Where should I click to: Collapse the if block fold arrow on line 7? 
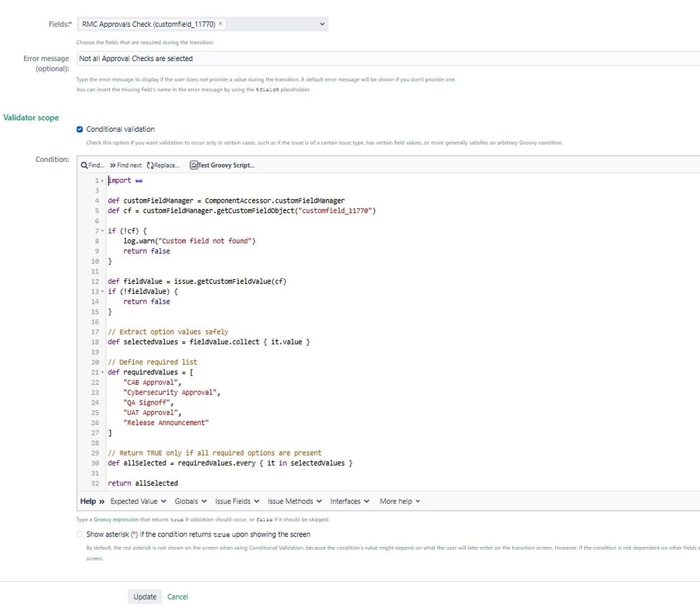pos(102,231)
